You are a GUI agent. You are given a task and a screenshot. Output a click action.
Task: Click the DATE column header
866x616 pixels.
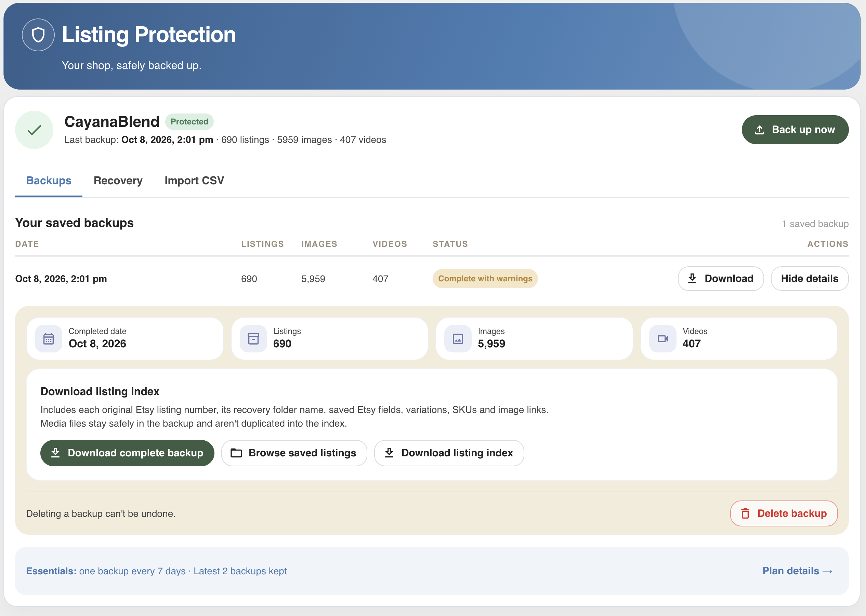pyautogui.click(x=27, y=244)
